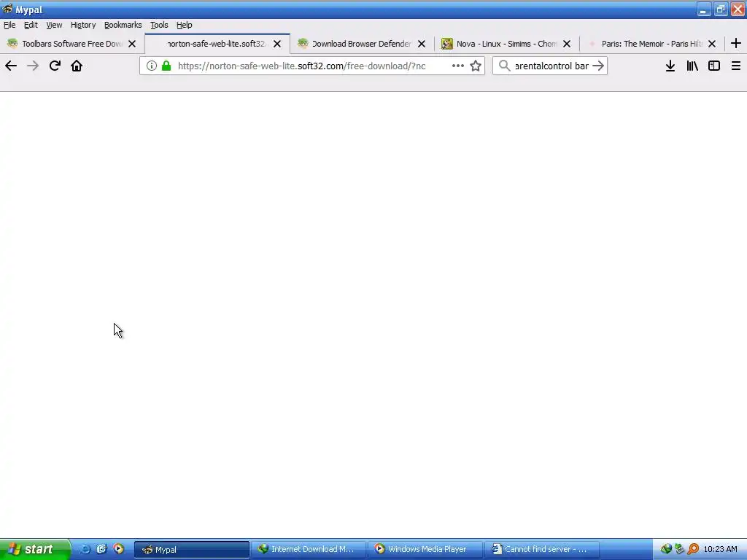Open a new tab with plus button

[x=736, y=43]
